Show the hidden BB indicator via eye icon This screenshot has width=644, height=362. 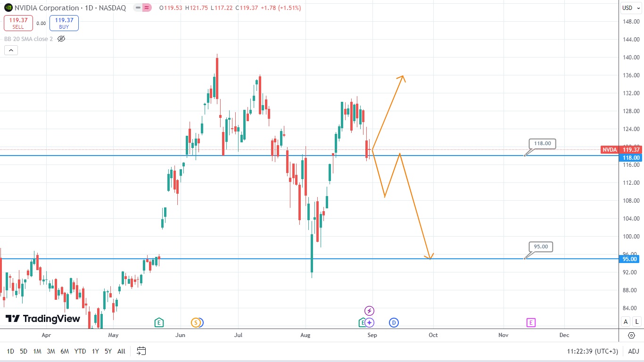[x=61, y=39]
